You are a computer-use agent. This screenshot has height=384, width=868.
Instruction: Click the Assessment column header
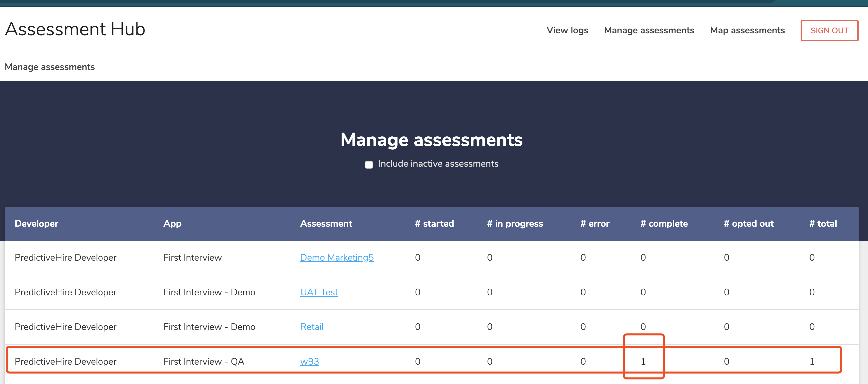[326, 223]
